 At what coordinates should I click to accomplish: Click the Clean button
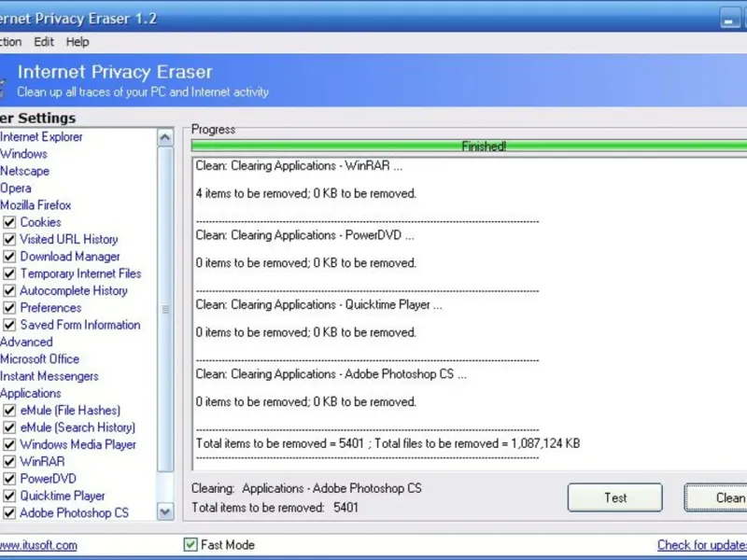point(716,497)
